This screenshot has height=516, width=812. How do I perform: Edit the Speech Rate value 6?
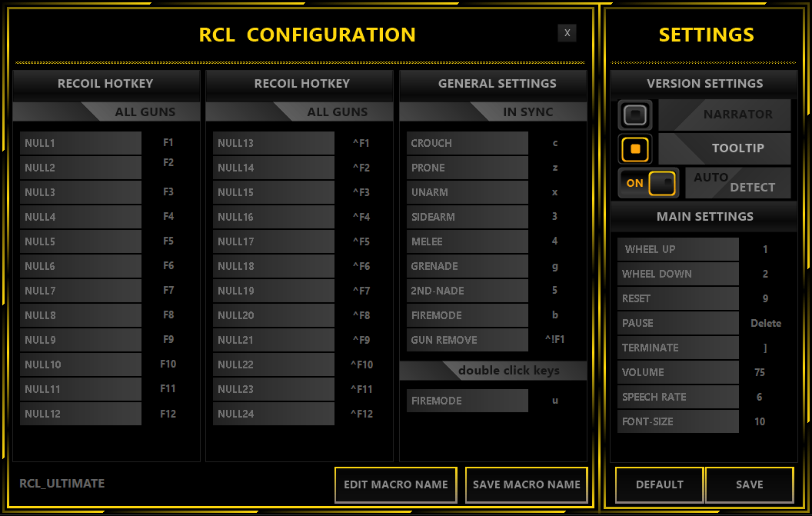(760, 397)
